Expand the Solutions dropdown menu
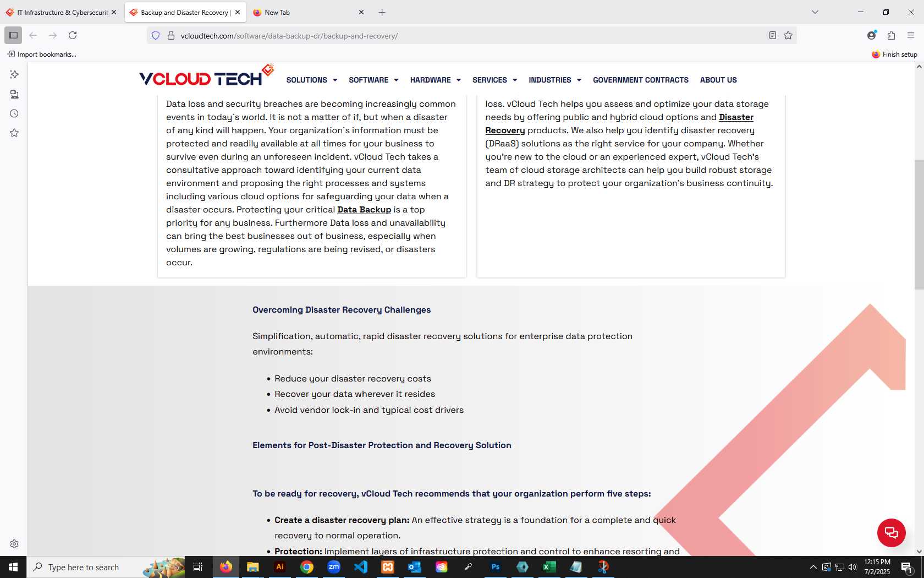Image resolution: width=924 pixels, height=578 pixels. point(312,80)
